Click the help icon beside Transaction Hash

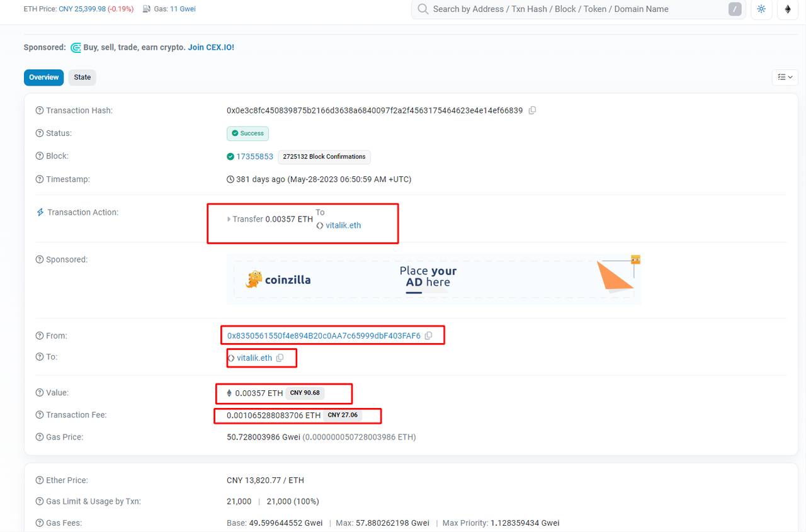coord(40,111)
